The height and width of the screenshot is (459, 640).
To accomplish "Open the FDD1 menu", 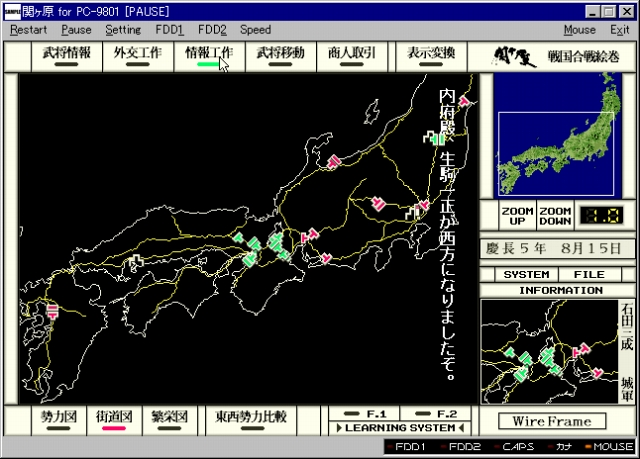I will [x=169, y=30].
